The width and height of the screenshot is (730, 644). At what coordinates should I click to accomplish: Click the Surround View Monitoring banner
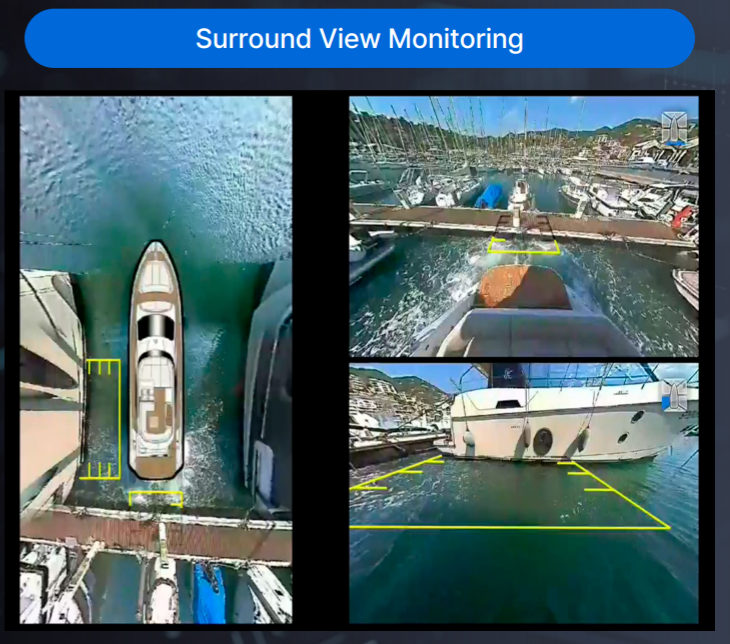tap(359, 39)
